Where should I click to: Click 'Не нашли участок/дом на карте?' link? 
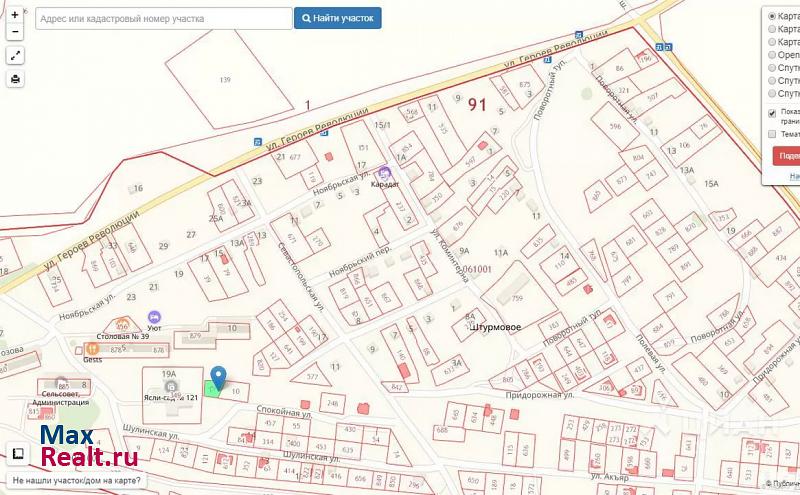coord(75,481)
